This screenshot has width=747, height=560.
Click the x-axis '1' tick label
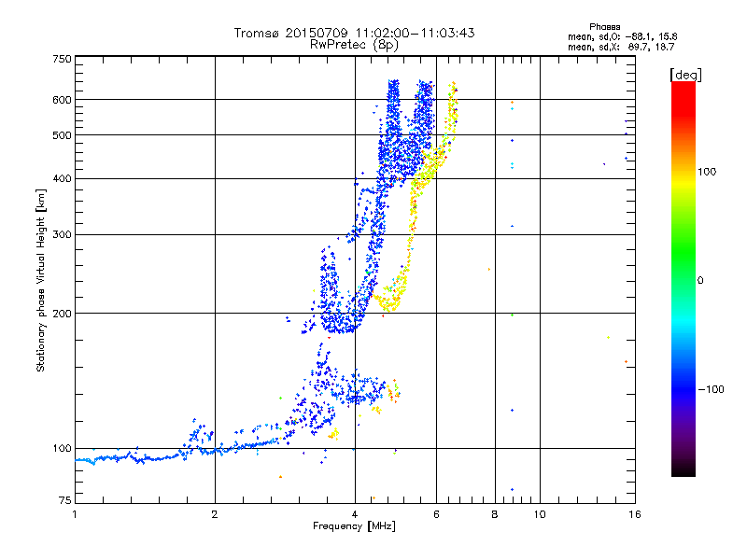(x=75, y=514)
